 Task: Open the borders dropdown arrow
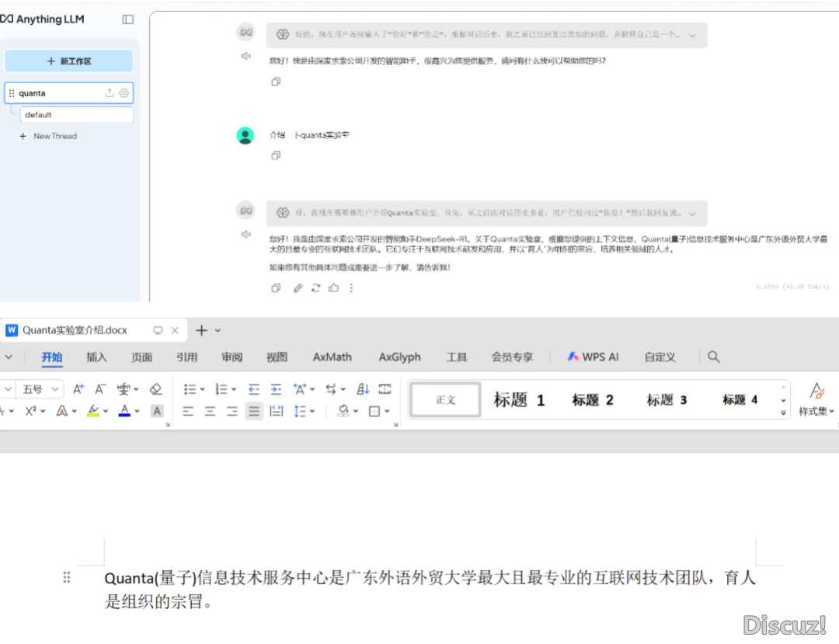click(387, 411)
